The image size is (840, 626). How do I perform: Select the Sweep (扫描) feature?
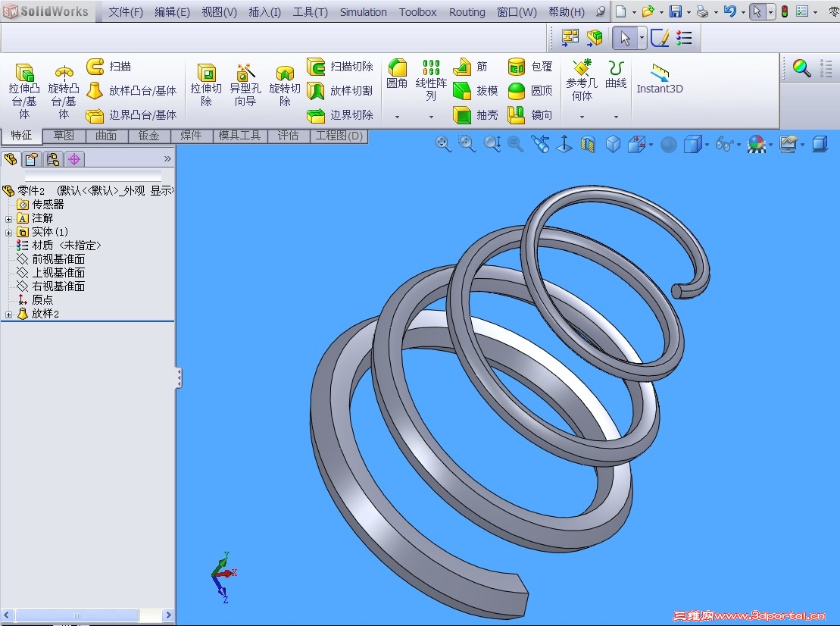[109, 67]
